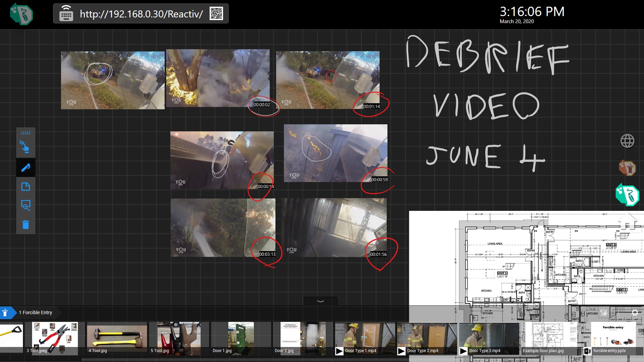Screen dimensions: 644x362
Task: Select video frame stamped 00:00:54
Action: click(x=222, y=160)
